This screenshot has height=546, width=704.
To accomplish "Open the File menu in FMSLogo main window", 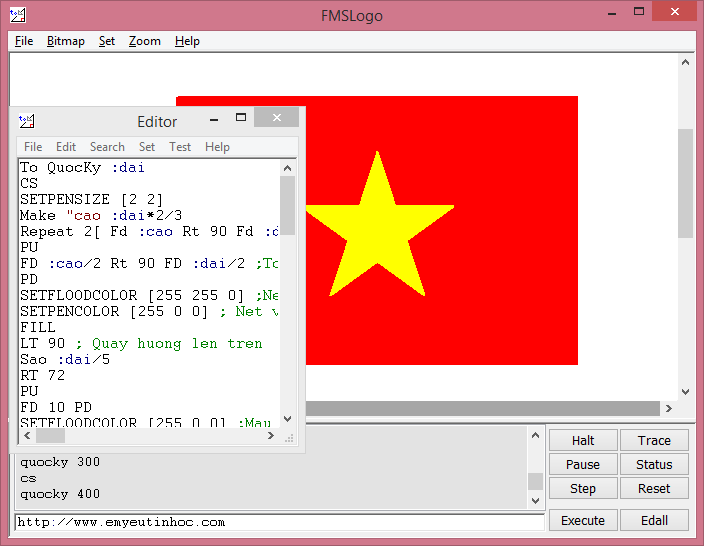I will tap(24, 41).
